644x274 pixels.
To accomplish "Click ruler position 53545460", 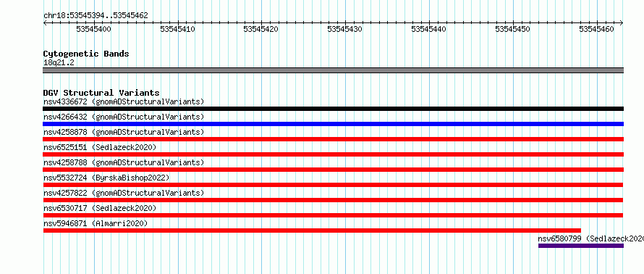I will [x=596, y=29].
